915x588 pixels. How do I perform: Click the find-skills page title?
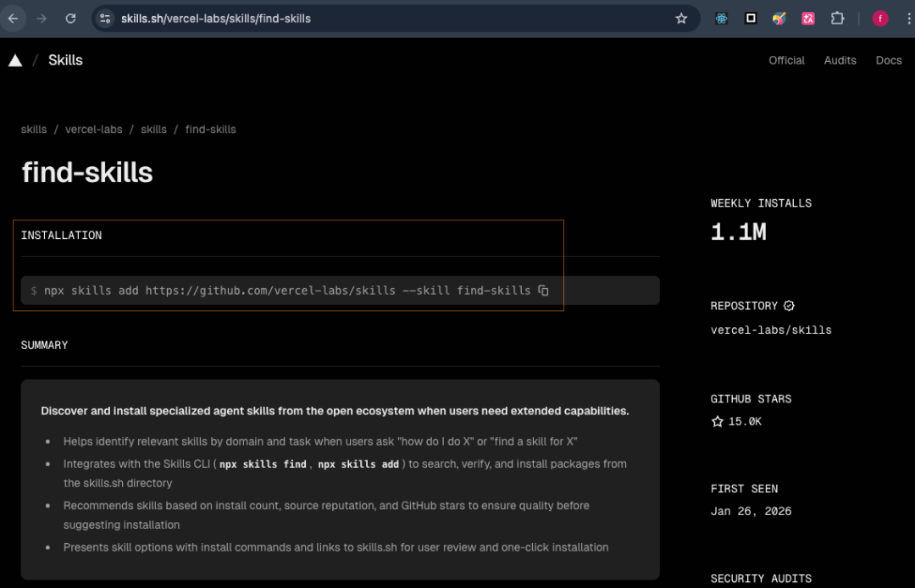point(87,173)
